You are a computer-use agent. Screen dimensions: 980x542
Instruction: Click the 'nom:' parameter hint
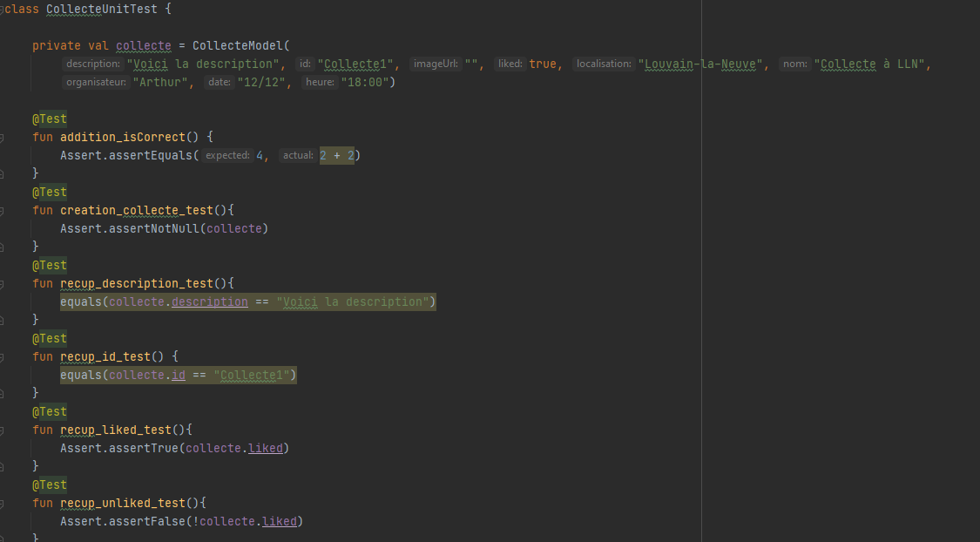pyautogui.click(x=795, y=64)
